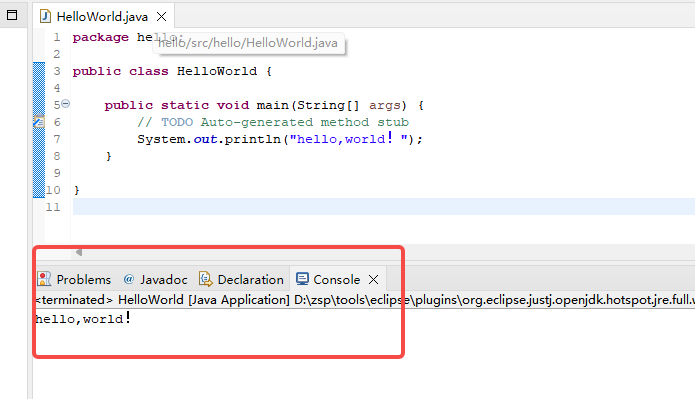
Task: Click the TODO task marker on line 6
Action: (39, 121)
